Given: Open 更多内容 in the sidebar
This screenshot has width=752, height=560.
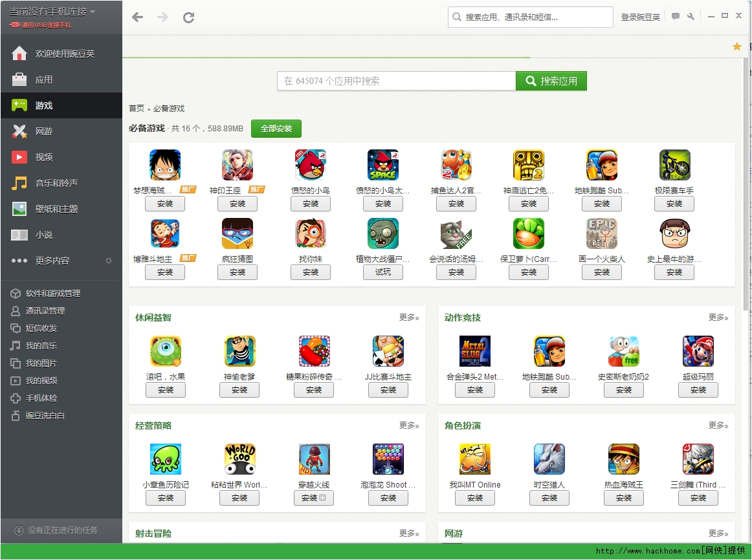Looking at the screenshot, I should click(x=61, y=261).
